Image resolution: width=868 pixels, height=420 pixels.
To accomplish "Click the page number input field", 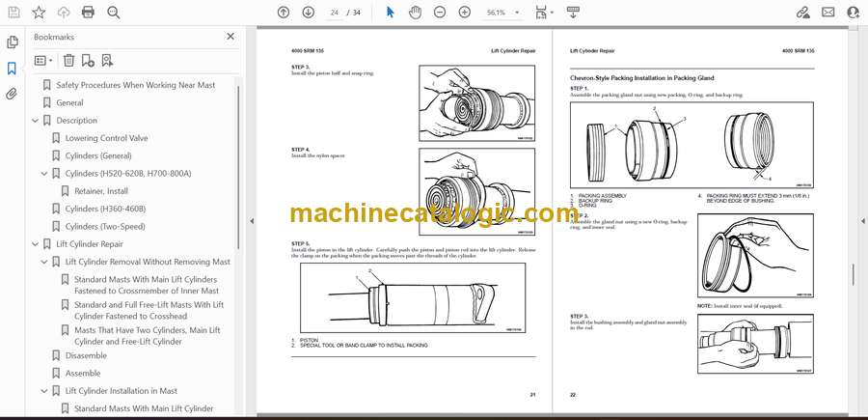I will point(334,13).
